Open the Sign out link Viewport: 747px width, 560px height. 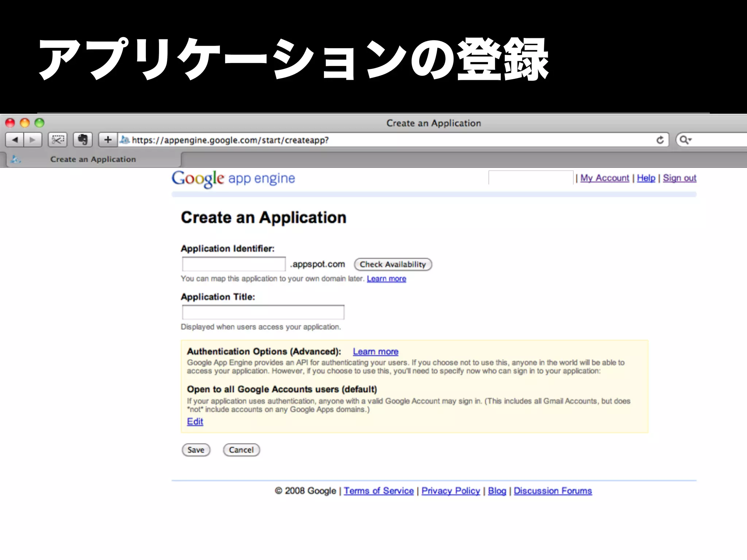pyautogui.click(x=679, y=178)
